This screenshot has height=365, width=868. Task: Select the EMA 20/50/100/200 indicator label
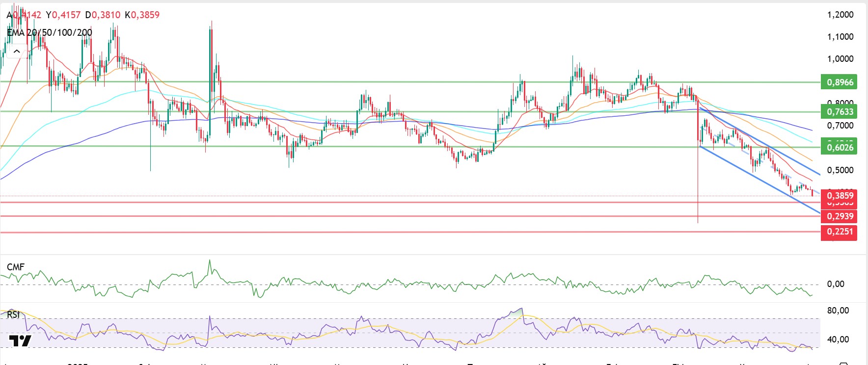pos(50,33)
